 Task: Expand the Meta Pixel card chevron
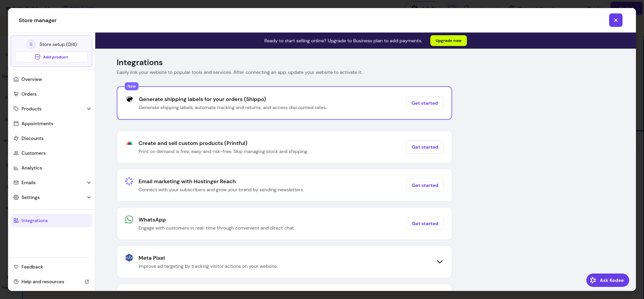click(440, 262)
